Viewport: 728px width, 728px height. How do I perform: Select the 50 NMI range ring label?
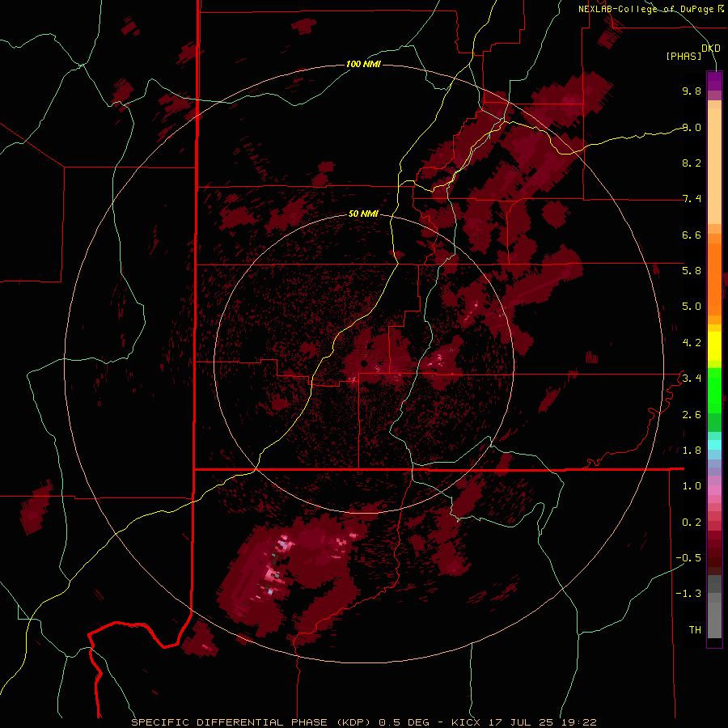(x=363, y=214)
